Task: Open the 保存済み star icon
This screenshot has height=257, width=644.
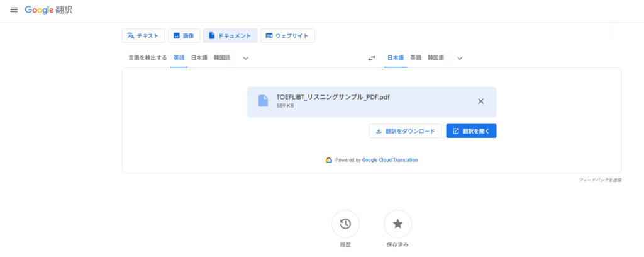Action: (397, 224)
